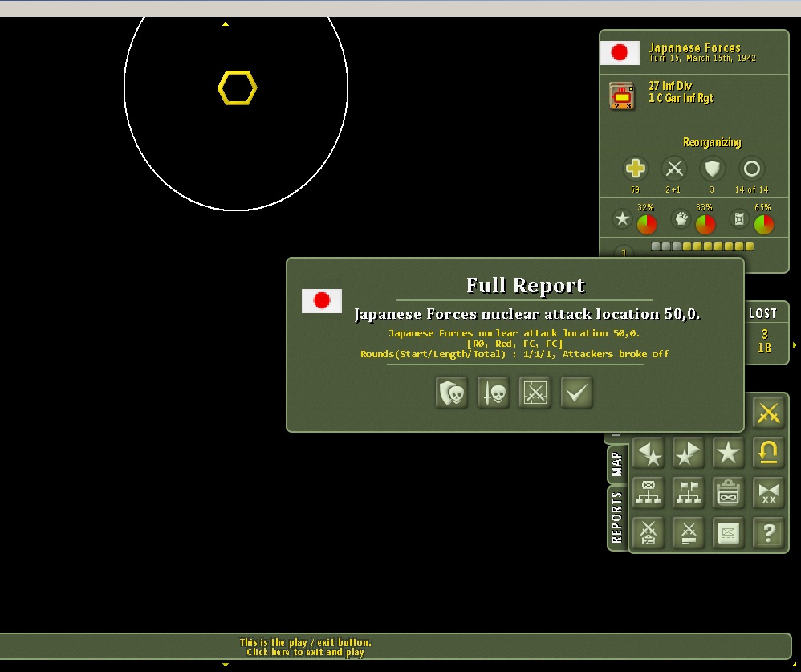This screenshot has height=672, width=801.
Task: Click the 65% supply pie gauge
Action: pyautogui.click(x=764, y=224)
